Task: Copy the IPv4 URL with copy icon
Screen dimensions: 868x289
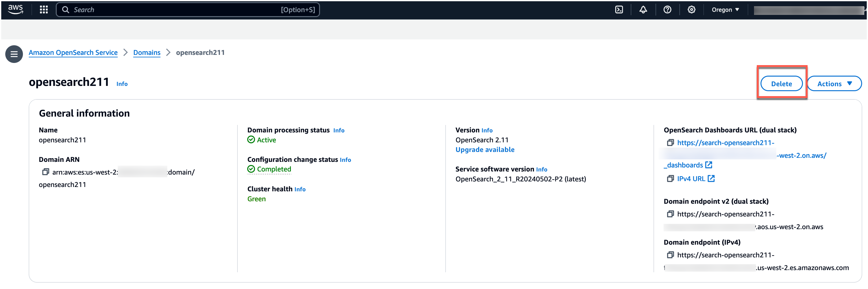Action: pos(670,179)
